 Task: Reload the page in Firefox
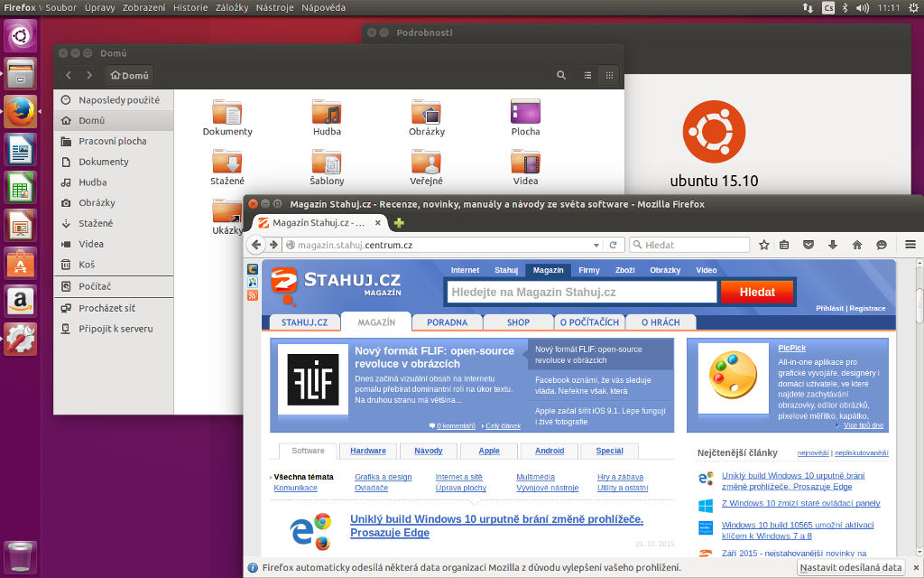click(x=613, y=245)
